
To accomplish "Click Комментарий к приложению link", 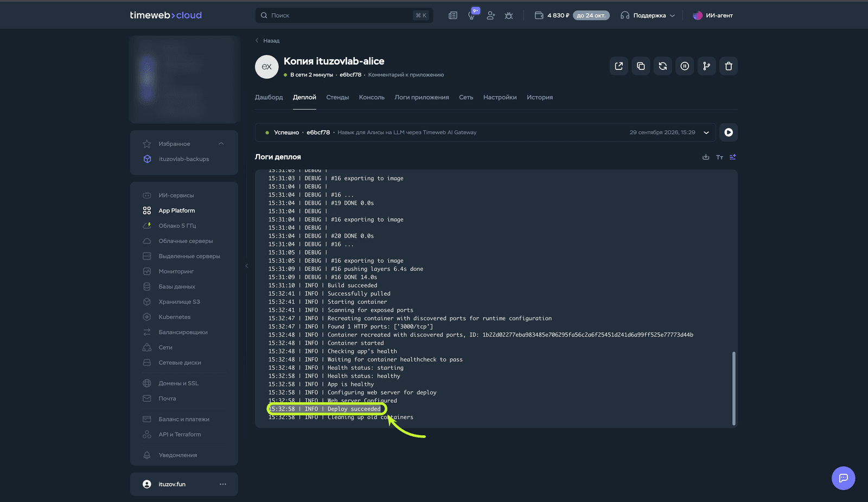I will pyautogui.click(x=406, y=75).
